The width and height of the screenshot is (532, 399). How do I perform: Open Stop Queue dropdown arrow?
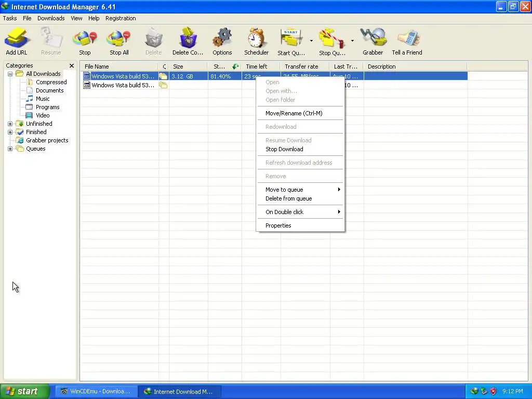pyautogui.click(x=352, y=41)
